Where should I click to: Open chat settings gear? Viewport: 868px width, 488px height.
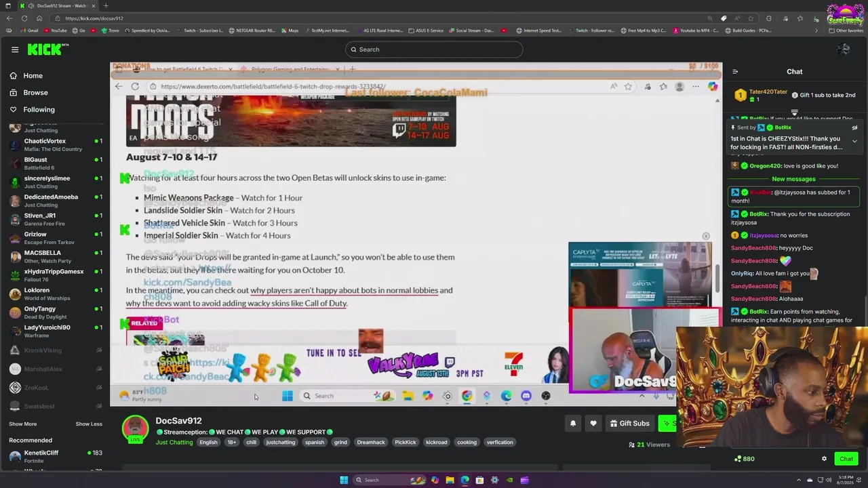click(x=825, y=459)
